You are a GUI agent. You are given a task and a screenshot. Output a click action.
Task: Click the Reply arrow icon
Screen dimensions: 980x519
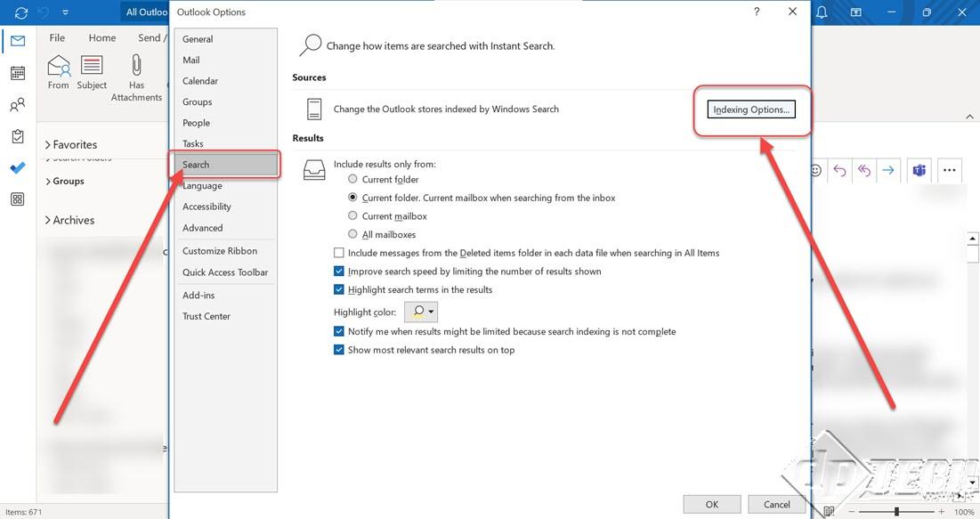click(x=839, y=170)
